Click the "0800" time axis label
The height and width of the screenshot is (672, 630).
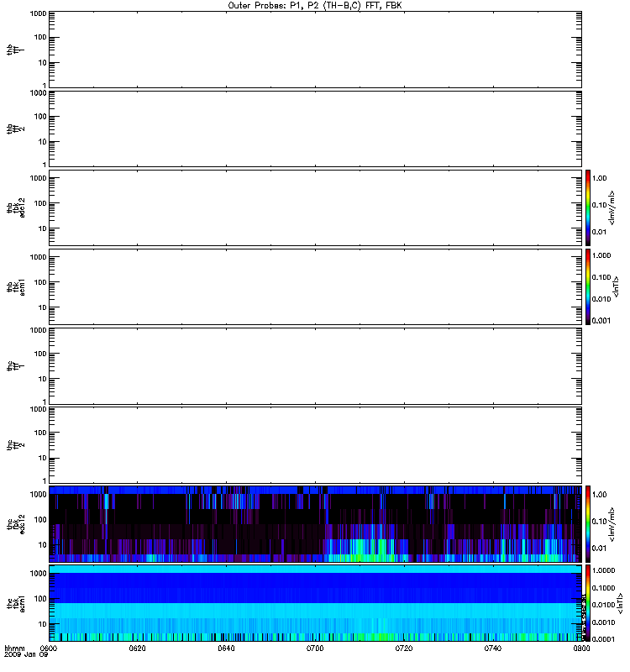(581, 648)
